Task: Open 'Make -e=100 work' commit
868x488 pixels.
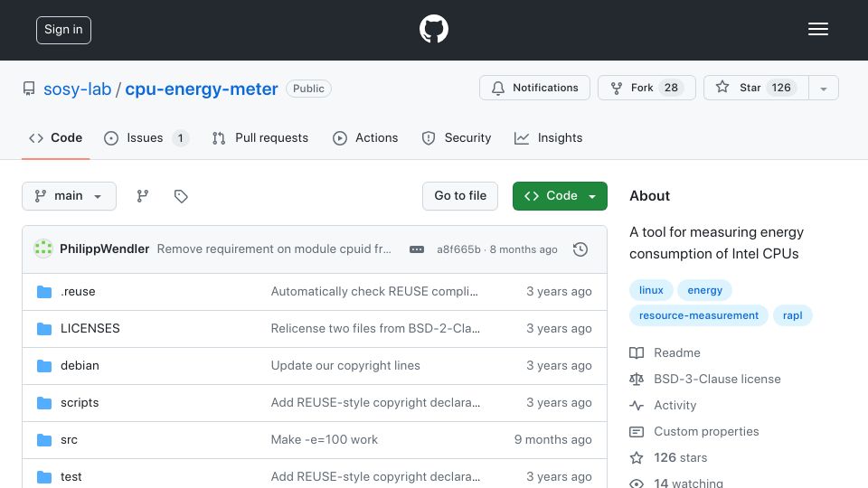Action: pyautogui.click(x=325, y=440)
